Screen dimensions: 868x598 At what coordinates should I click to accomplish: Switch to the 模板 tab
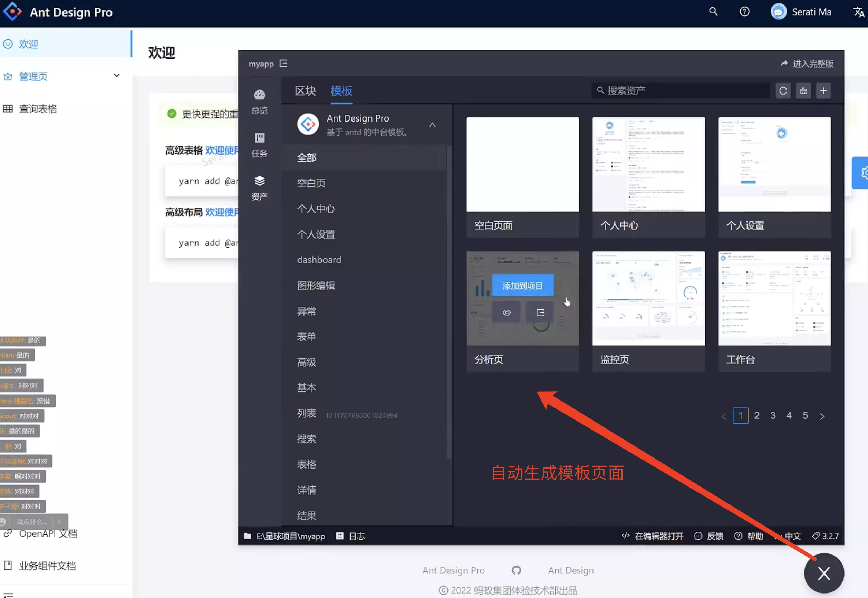coord(341,91)
